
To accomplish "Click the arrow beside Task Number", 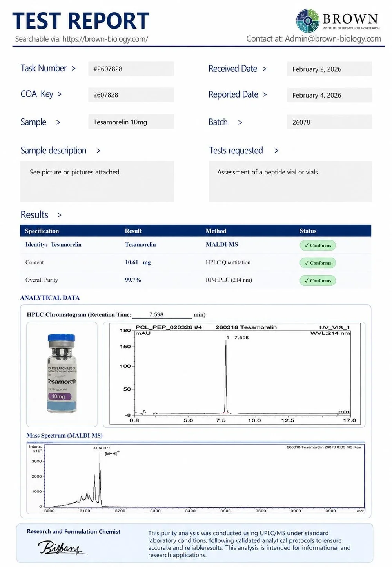I will 73,69.
